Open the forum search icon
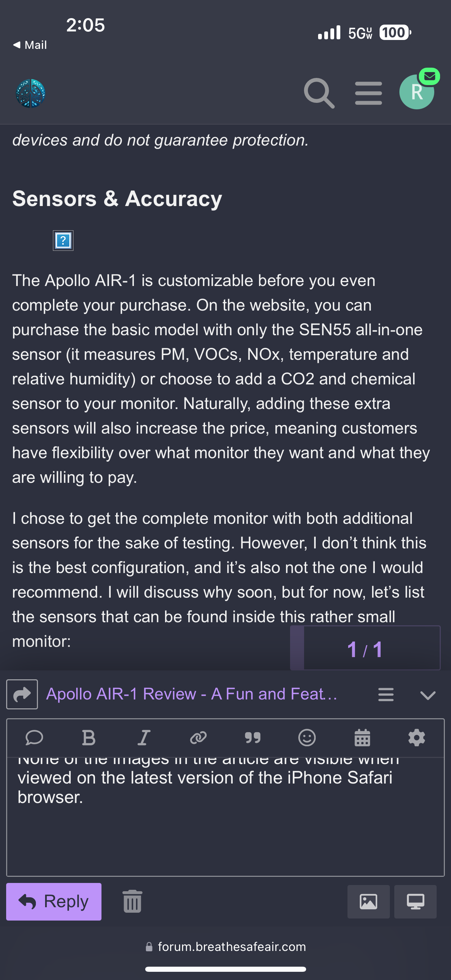Screen dimensions: 451x980 [319, 93]
